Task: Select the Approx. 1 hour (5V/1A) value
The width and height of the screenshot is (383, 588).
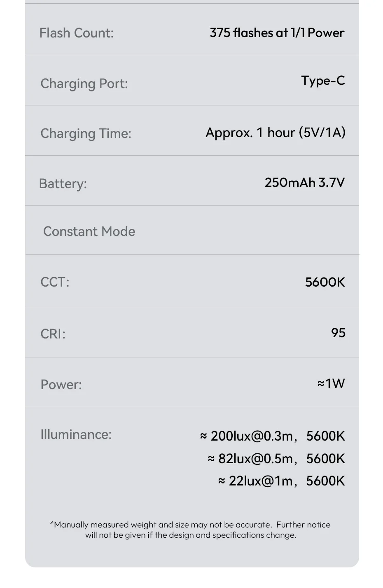Action: pyautogui.click(x=276, y=133)
